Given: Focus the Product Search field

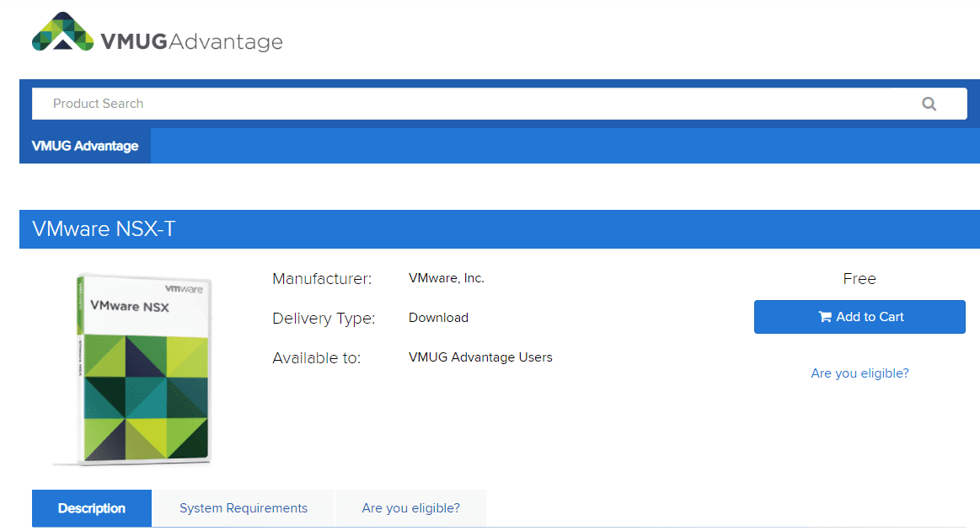Looking at the screenshot, I should pyautogui.click(x=472, y=104).
